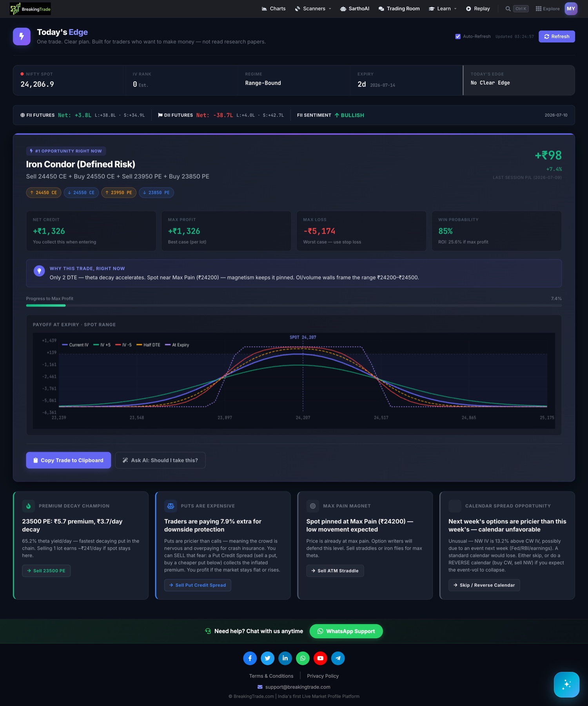The height and width of the screenshot is (706, 588).
Task: Click the +₹98 last session P/L
Action: coord(548,155)
